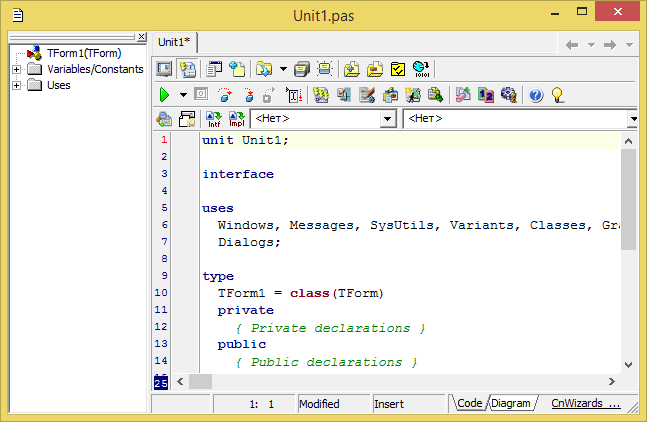Screen dimensions: 647x422
Task: Open dropdown arrow next to Run button
Action: tap(183, 95)
